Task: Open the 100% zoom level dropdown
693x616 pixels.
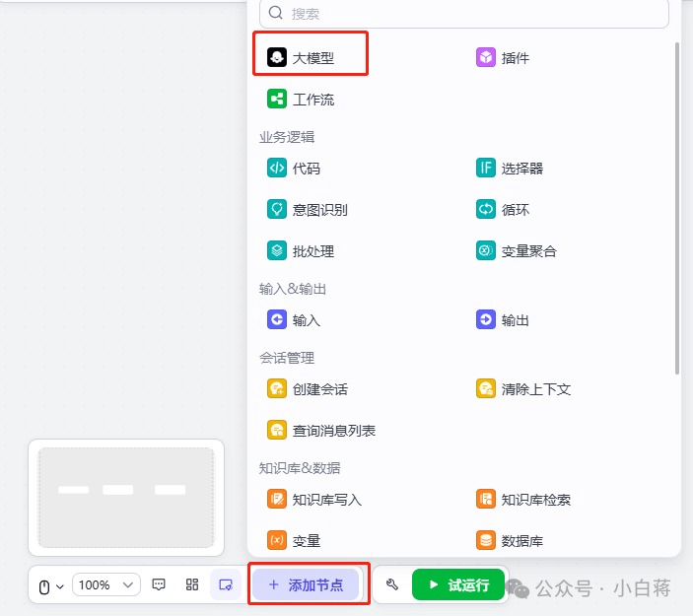Action: [106, 585]
